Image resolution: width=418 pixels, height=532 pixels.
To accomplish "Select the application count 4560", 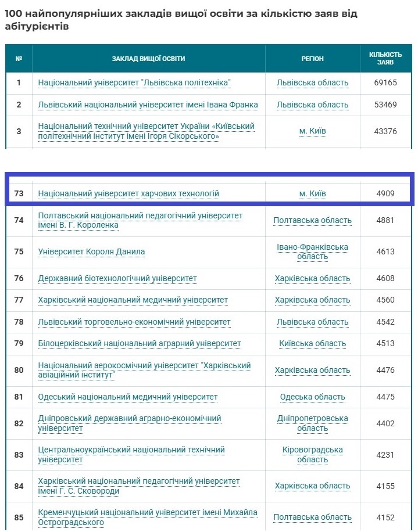I will [x=385, y=300].
